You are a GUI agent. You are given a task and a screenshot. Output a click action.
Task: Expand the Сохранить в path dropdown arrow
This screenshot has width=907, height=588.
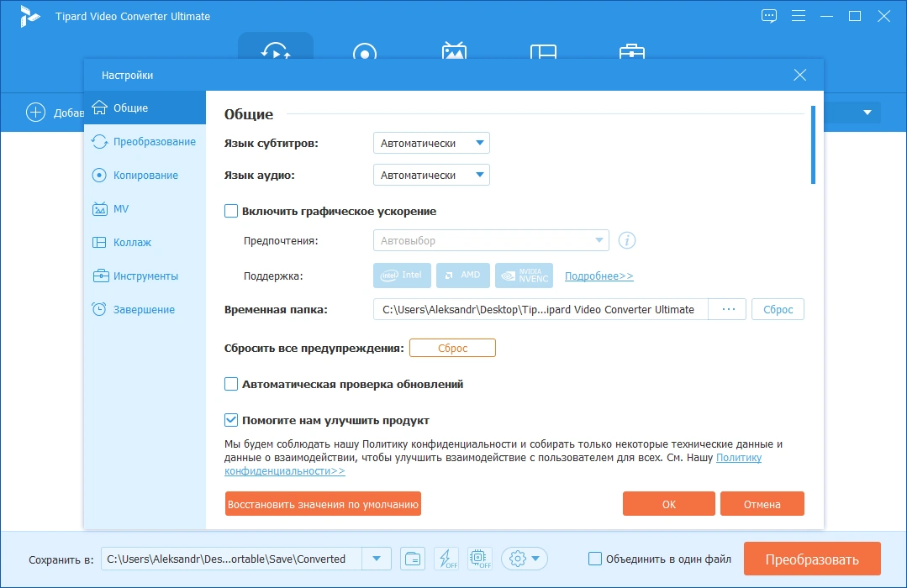(x=377, y=559)
